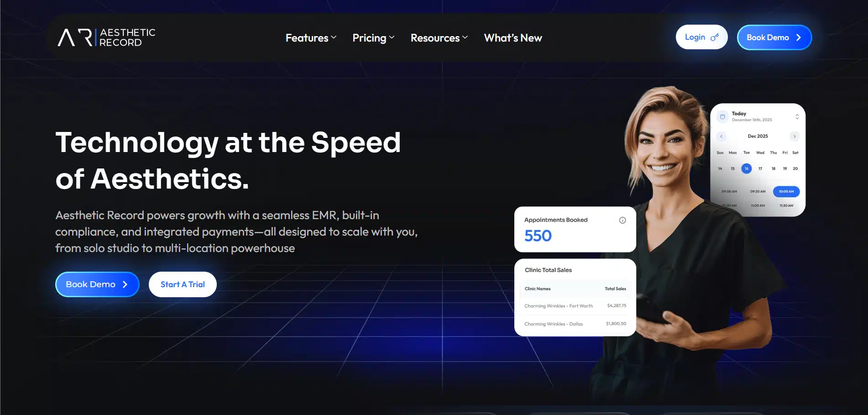Click the arrow in hero Book Demo button
This screenshot has height=415, width=868.
point(125,284)
